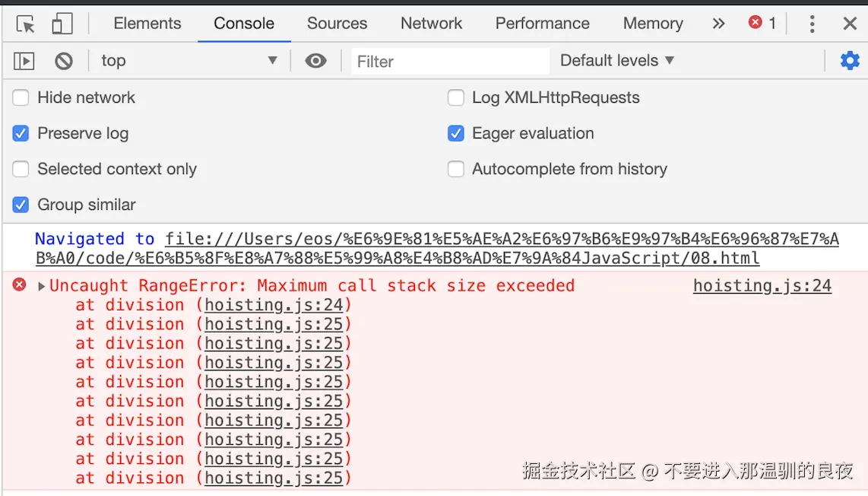Clear the console with the ban icon
Screen dimensions: 868x496
[x=64, y=61]
